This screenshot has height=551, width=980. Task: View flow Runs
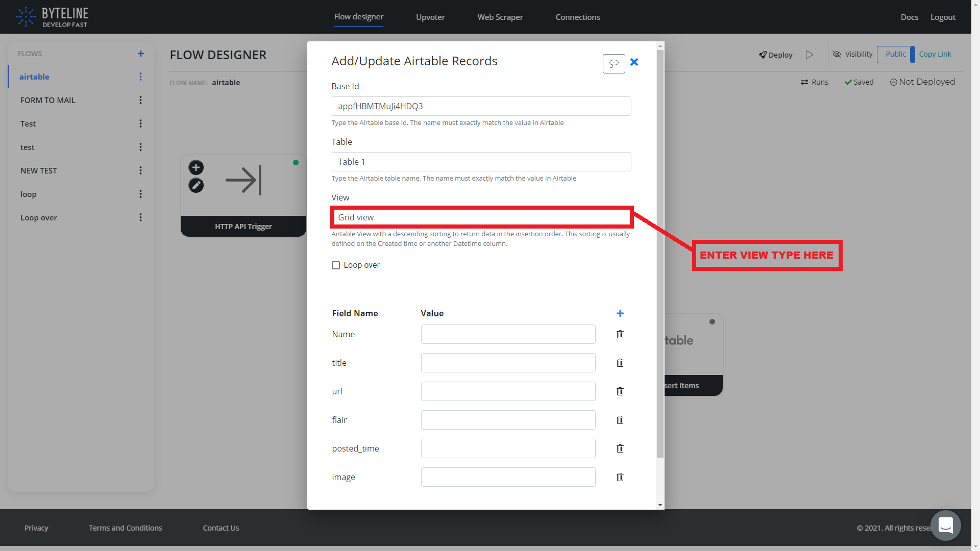(815, 82)
